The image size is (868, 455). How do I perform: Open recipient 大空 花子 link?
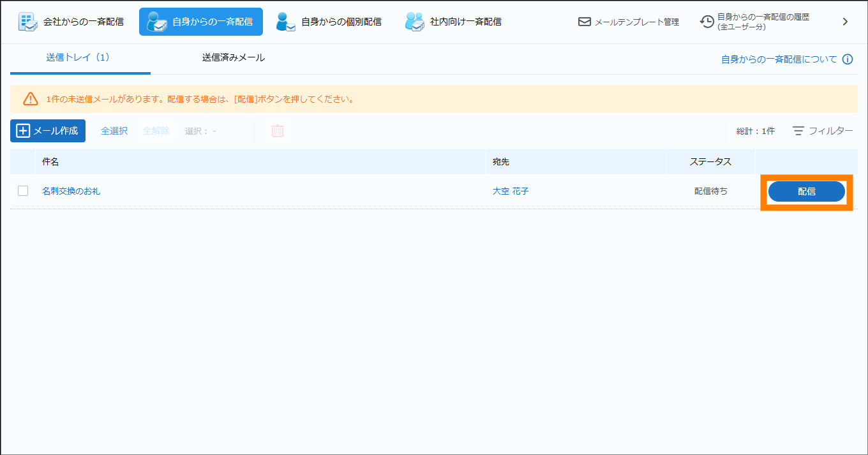[x=511, y=191]
